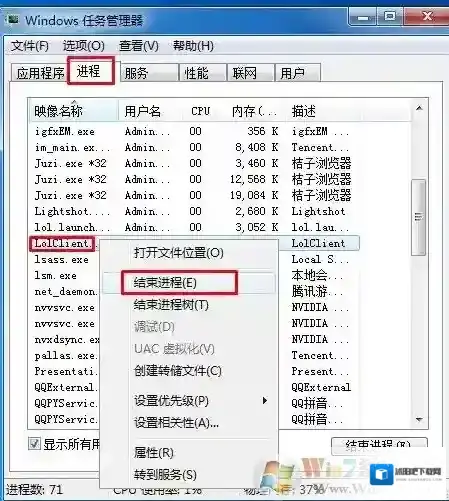The image size is (449, 501).
Task: Click the Task Manager title bar icon
Action: click(13, 19)
